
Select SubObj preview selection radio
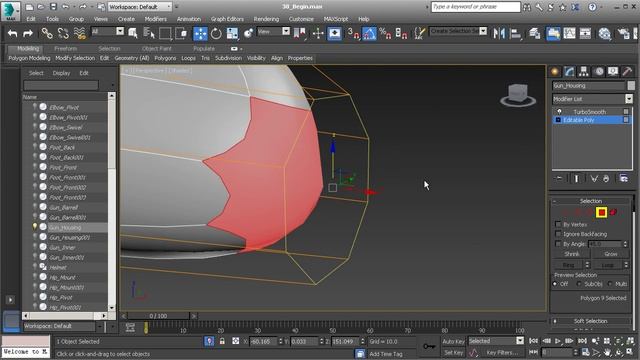579,284
